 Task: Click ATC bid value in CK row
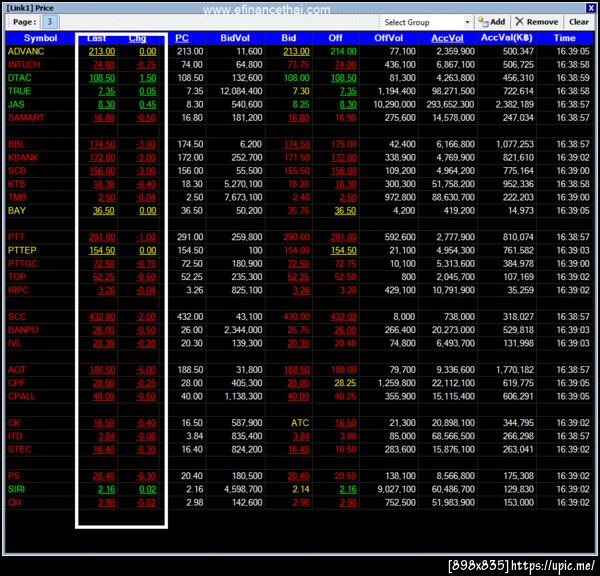pyautogui.click(x=300, y=423)
